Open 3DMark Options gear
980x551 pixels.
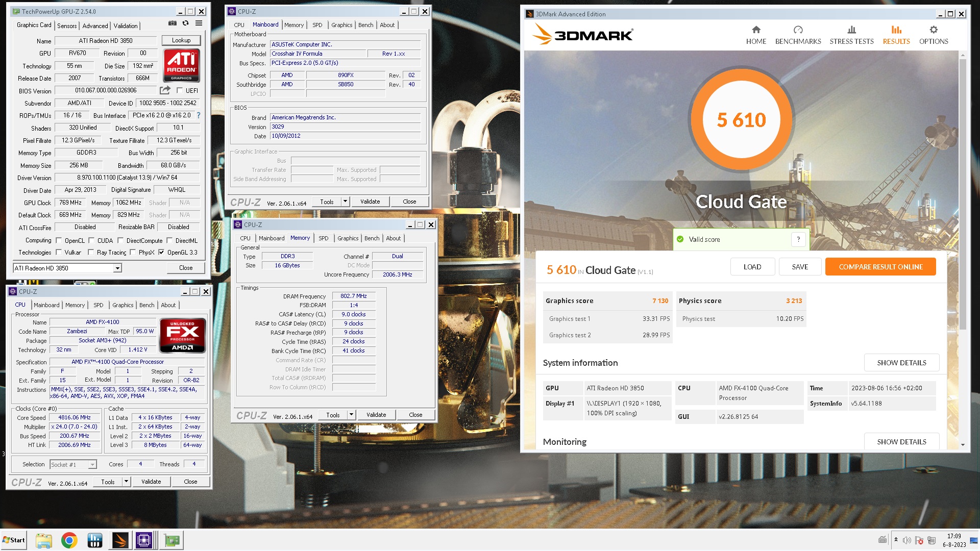click(934, 35)
